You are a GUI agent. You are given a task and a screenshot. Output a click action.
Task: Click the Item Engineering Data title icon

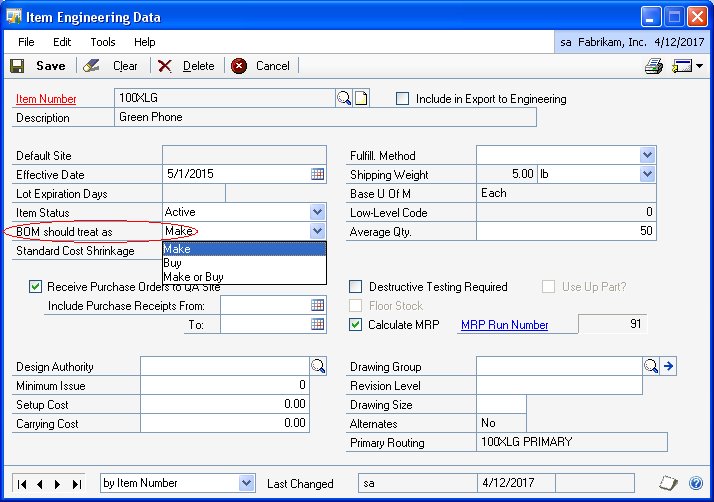click(x=14, y=17)
